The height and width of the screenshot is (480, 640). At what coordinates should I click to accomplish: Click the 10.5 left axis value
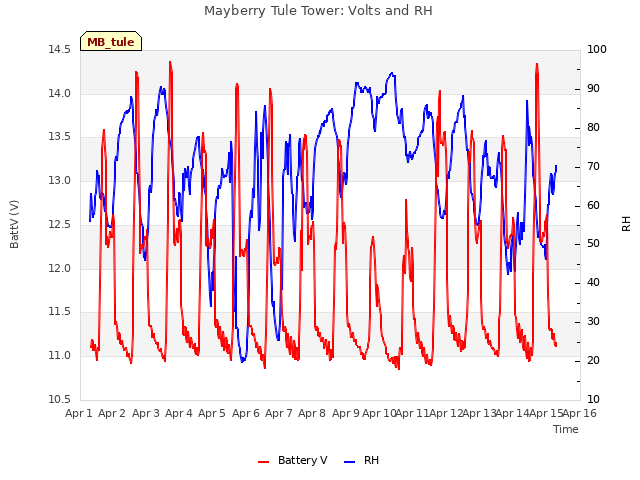(60, 399)
